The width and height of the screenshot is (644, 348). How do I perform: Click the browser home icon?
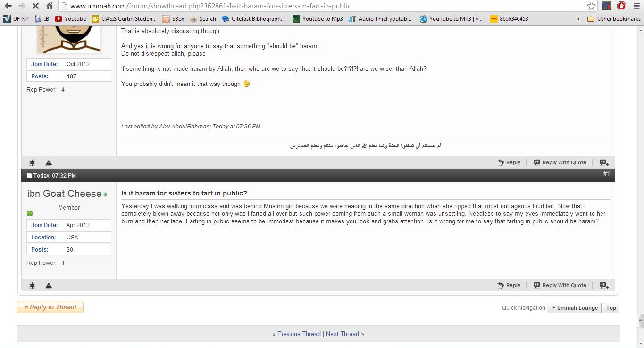point(49,6)
